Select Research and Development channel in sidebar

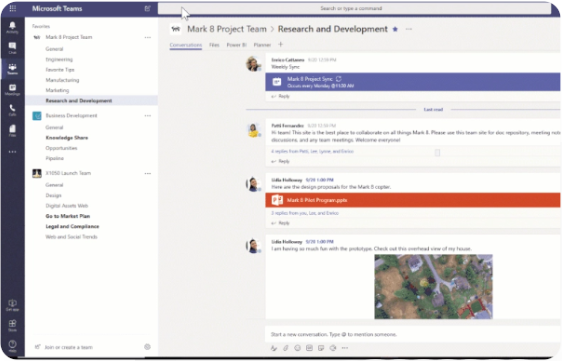tap(91, 101)
